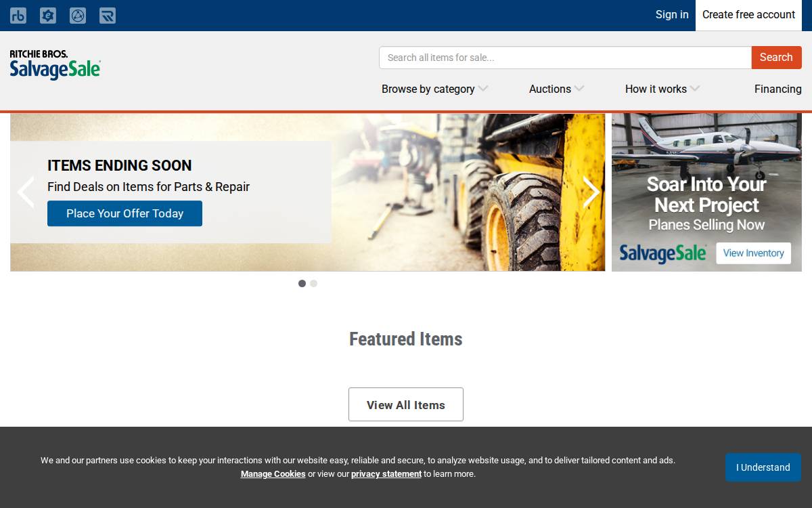Open the gear-shaped 'e' site icon
The width and height of the screenshot is (812, 508).
coord(48,16)
